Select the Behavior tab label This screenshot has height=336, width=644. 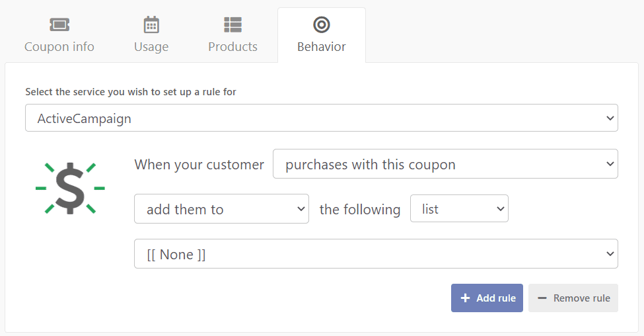point(322,46)
